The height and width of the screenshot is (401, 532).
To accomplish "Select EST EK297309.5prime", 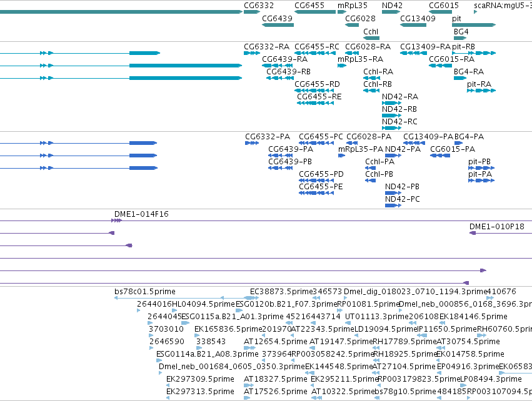I will 200,379.
